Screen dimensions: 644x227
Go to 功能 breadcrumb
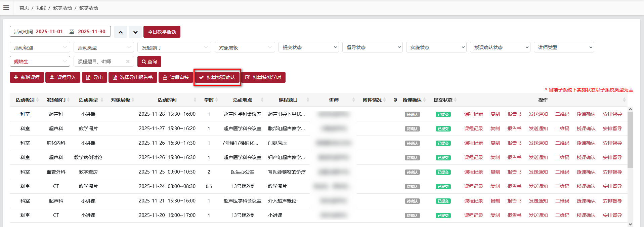41,8
